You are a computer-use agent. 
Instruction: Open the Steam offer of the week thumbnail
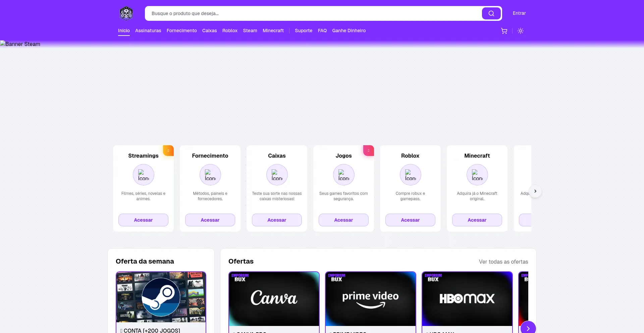point(161,297)
